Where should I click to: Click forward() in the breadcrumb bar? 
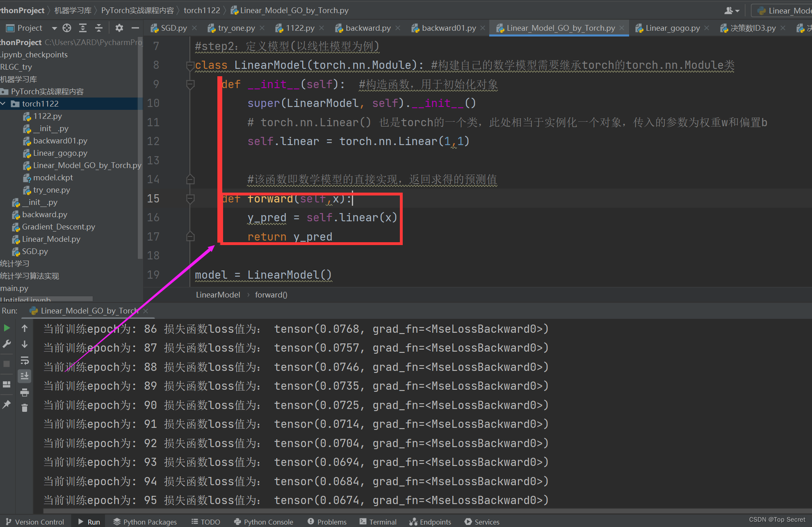(271, 295)
